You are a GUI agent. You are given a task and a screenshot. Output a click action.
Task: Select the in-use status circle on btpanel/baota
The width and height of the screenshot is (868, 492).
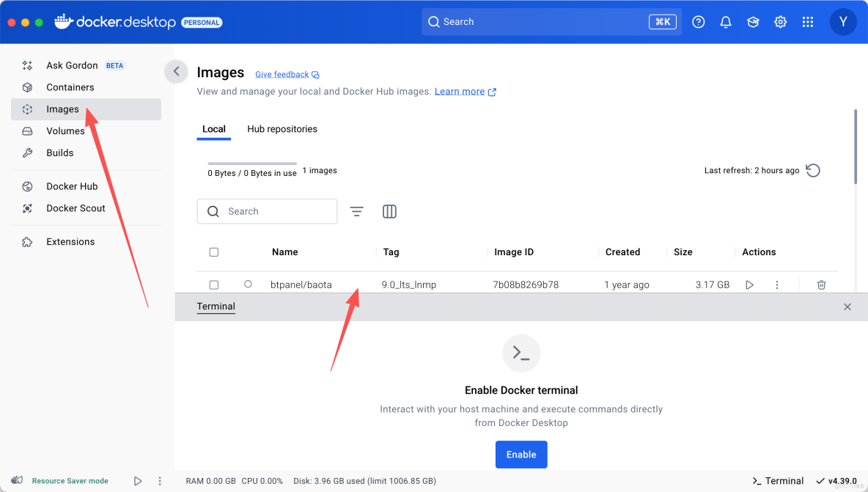[x=248, y=284]
